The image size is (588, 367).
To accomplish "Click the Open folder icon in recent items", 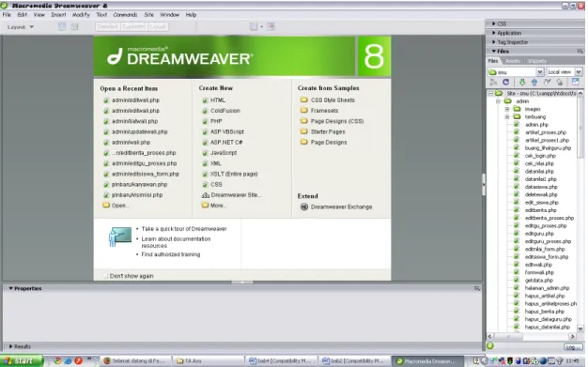I will click(106, 206).
